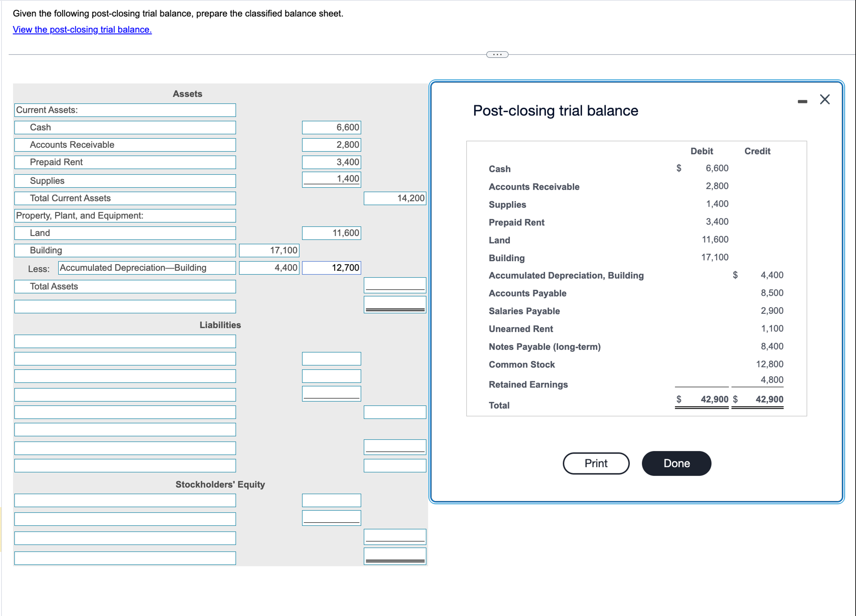Click the final double-underlined total amount field
The width and height of the screenshot is (856, 616).
click(x=395, y=556)
